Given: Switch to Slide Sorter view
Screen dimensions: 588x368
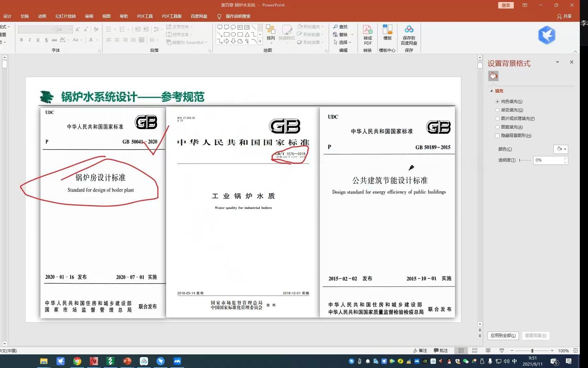Looking at the screenshot, I should (475, 350).
